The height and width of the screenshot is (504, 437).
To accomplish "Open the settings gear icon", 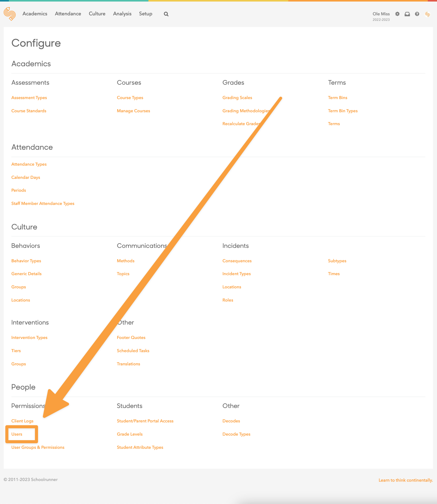I will [x=397, y=14].
